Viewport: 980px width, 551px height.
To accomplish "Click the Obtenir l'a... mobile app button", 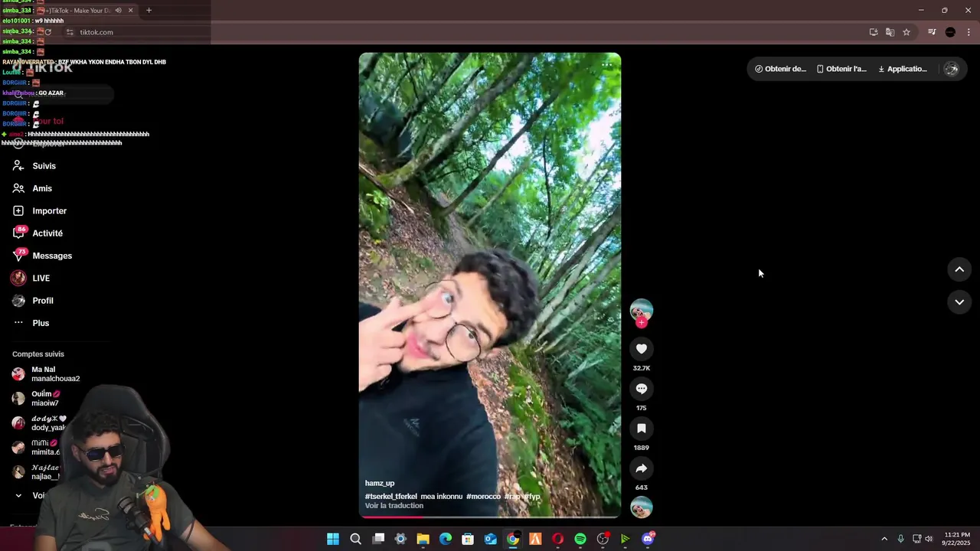I will [x=841, y=69].
